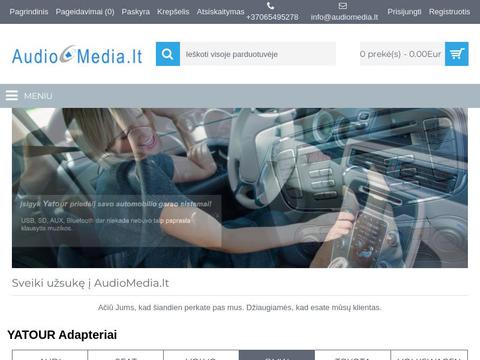Image resolution: width=480 pixels, height=360 pixels.
Task: Open the hamburger menu icon
Action: (12, 96)
